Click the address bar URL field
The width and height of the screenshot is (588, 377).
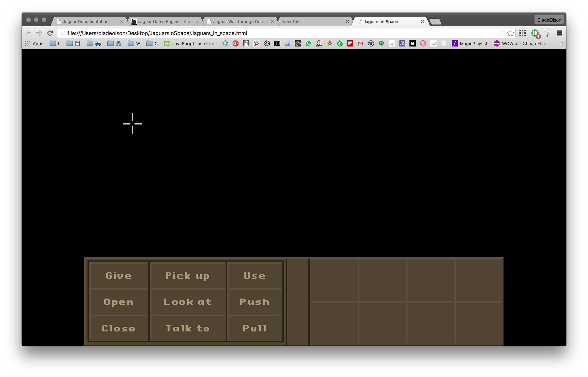tap(269, 33)
